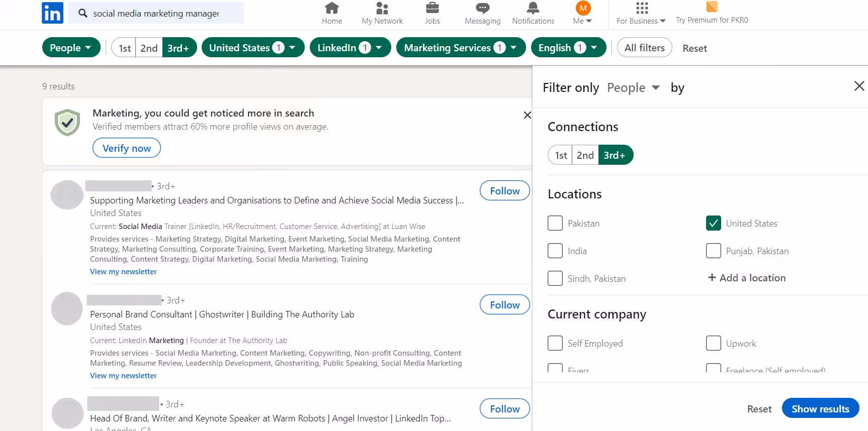Open My Network icon

point(382,8)
